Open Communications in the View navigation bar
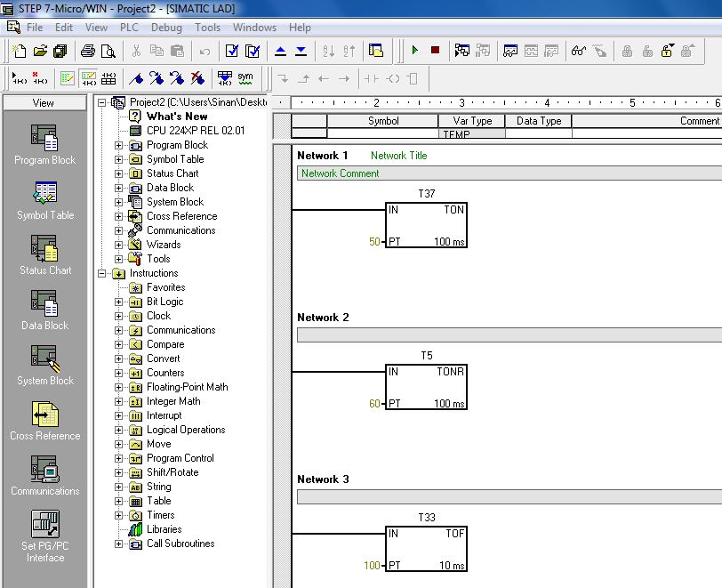 [45, 476]
